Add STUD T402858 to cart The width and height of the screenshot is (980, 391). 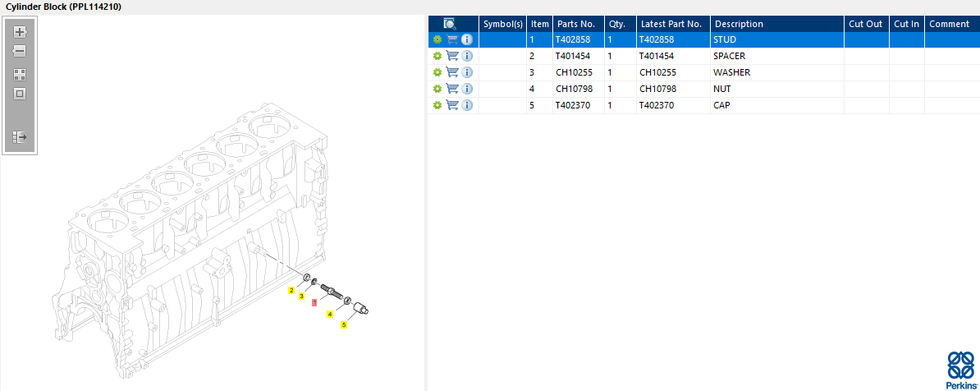452,39
